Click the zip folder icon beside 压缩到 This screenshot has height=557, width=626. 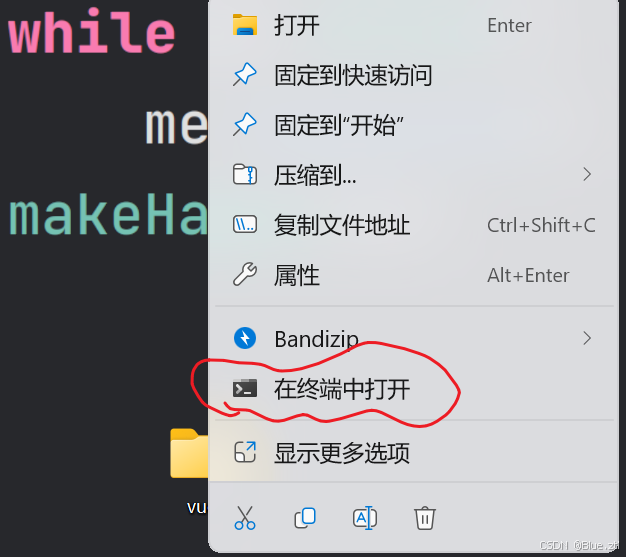point(245,174)
